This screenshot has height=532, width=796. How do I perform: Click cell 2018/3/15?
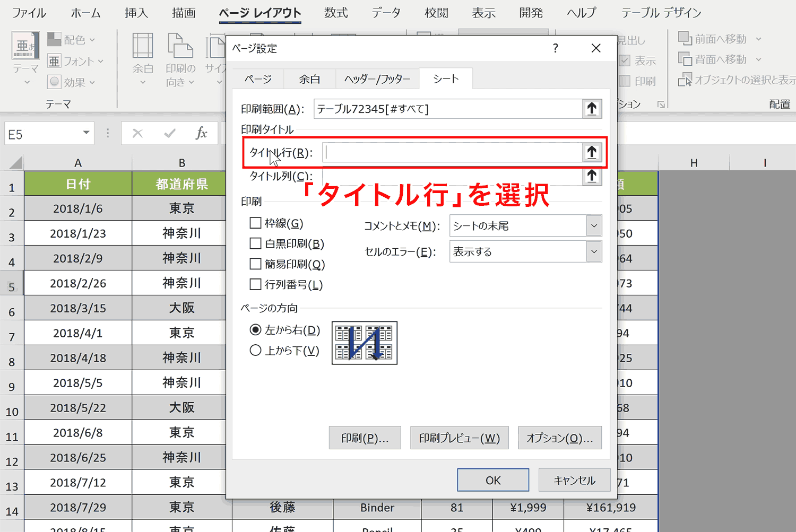coord(78,308)
